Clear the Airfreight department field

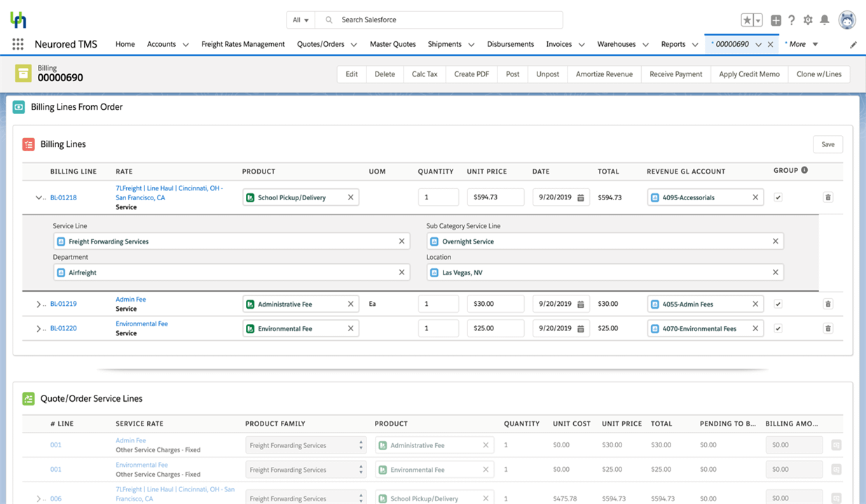coord(401,272)
